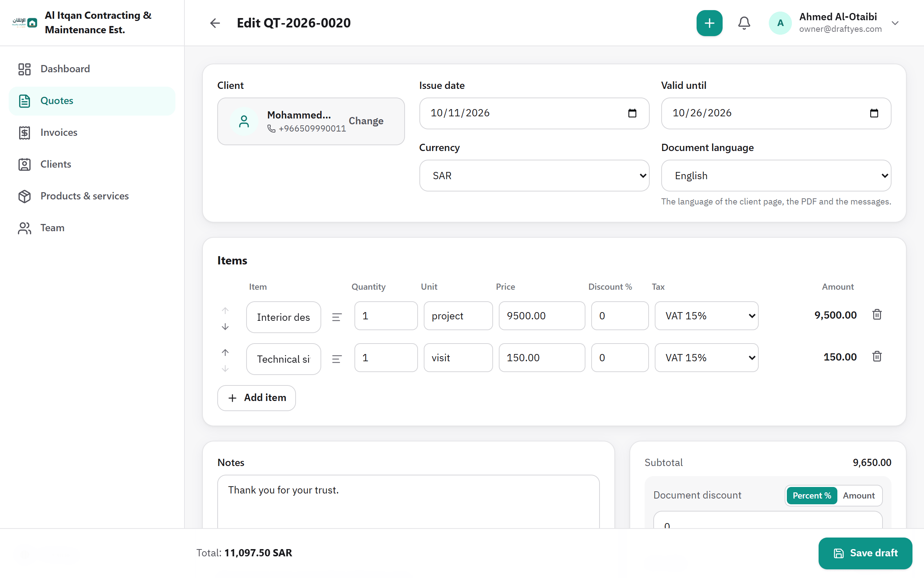Open description for the Interior design row

[337, 317]
